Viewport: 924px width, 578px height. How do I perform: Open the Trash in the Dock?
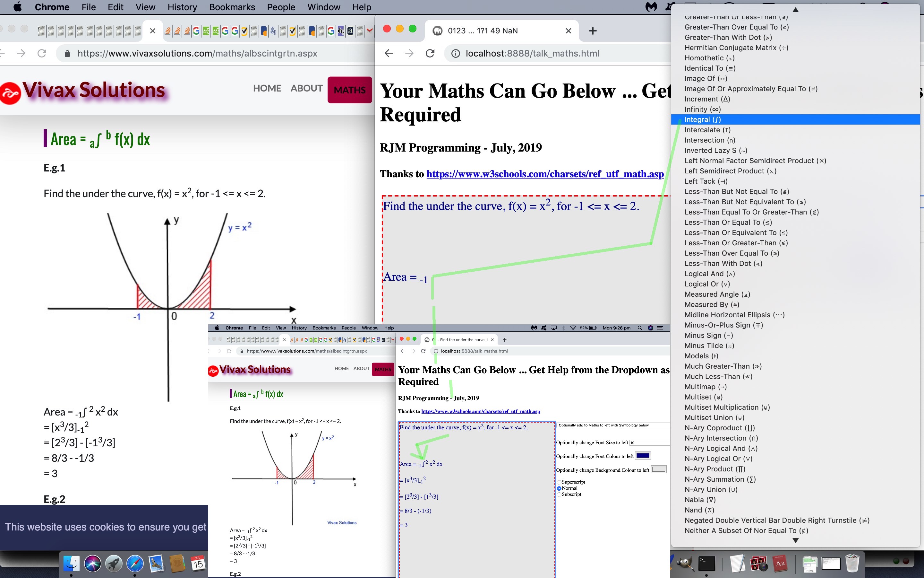(852, 564)
